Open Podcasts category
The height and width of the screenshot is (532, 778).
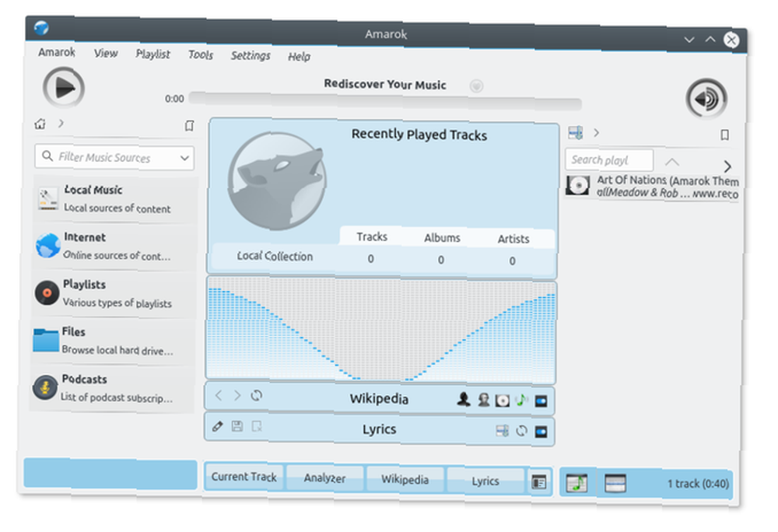[112, 388]
